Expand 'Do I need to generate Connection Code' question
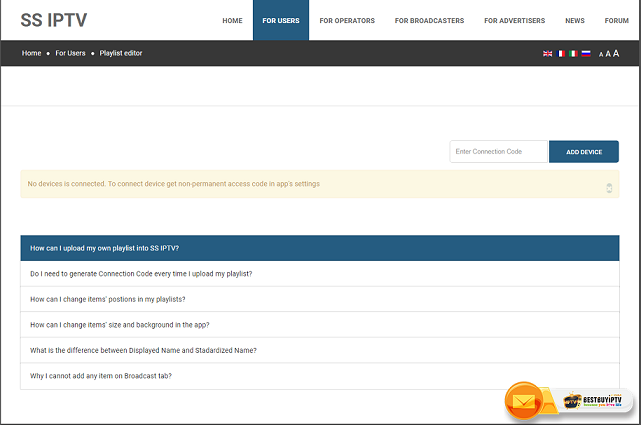The width and height of the screenshot is (641, 425). [319, 274]
